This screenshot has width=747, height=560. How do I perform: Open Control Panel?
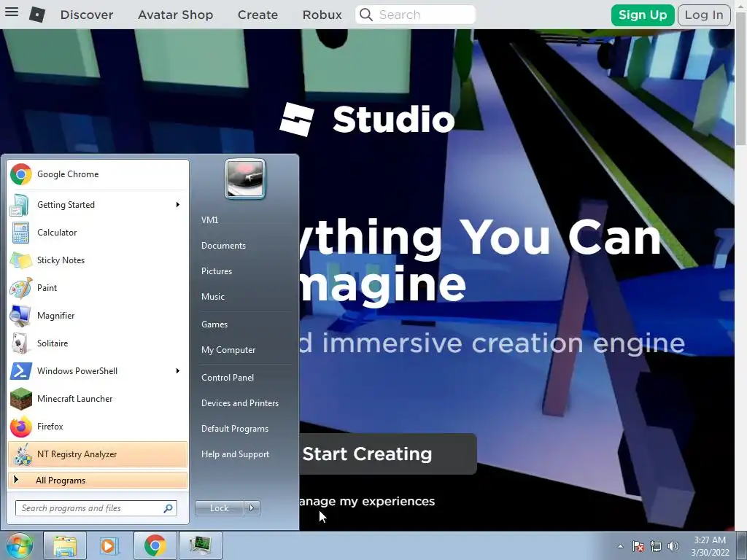228,378
